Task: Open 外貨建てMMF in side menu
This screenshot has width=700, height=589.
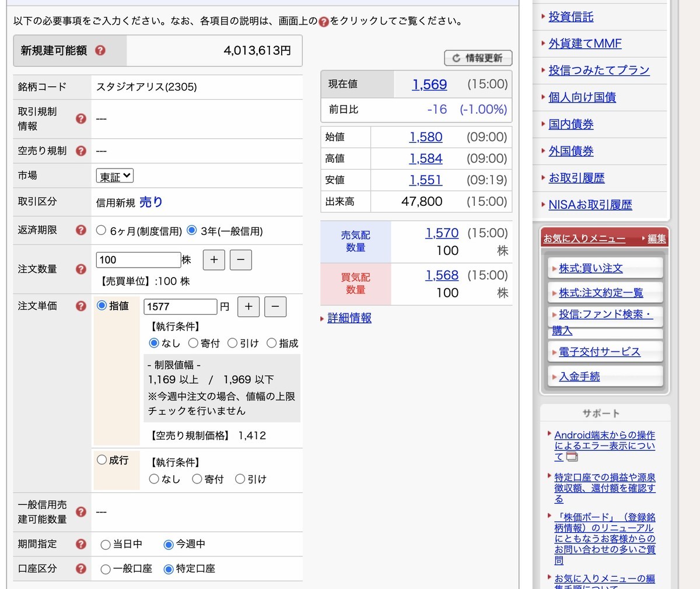Action: 585,44
